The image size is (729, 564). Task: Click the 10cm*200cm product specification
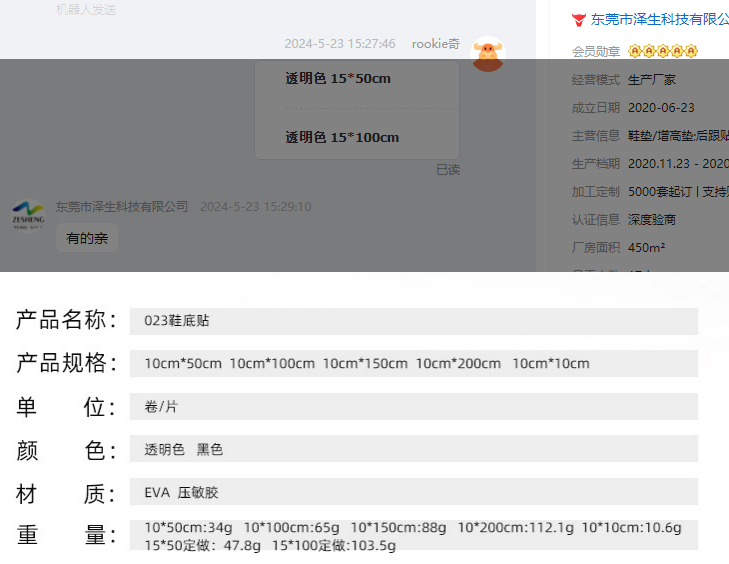pyautogui.click(x=458, y=364)
